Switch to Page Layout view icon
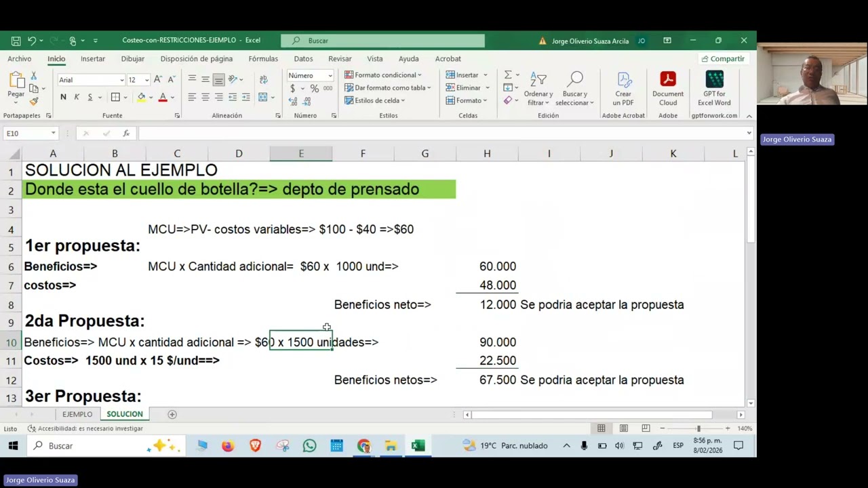The height and width of the screenshot is (488, 868). (x=623, y=428)
